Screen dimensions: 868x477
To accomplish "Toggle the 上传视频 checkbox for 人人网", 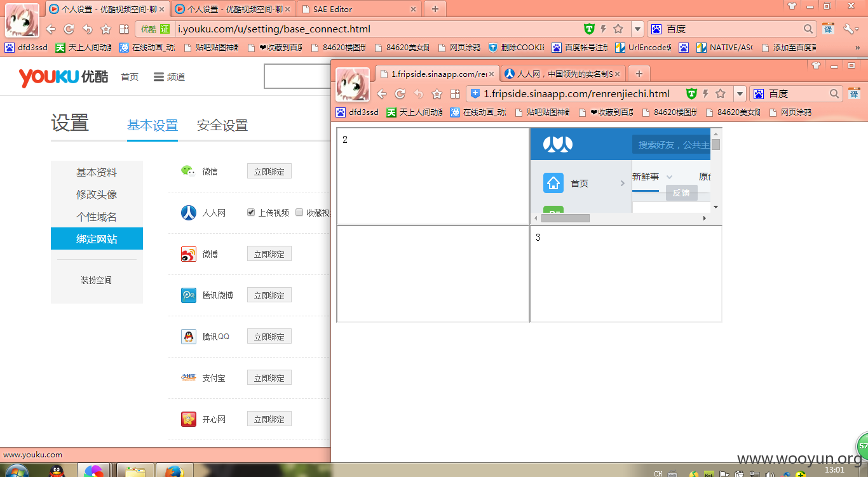I will coord(251,213).
